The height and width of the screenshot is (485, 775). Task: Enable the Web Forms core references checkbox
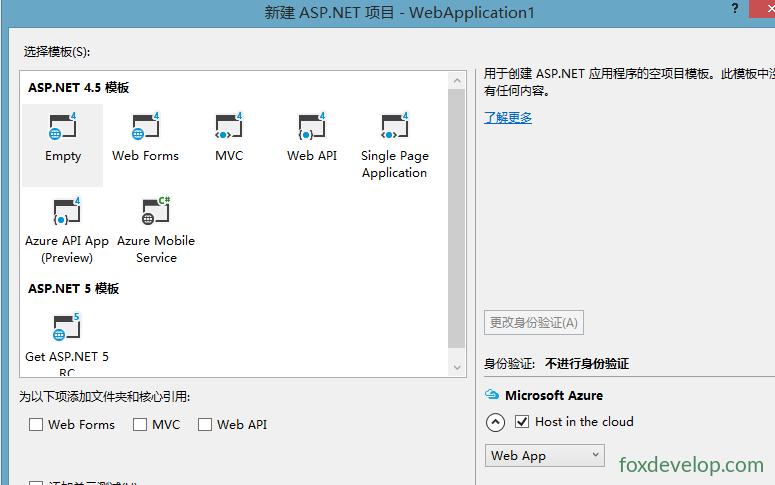[x=36, y=425]
